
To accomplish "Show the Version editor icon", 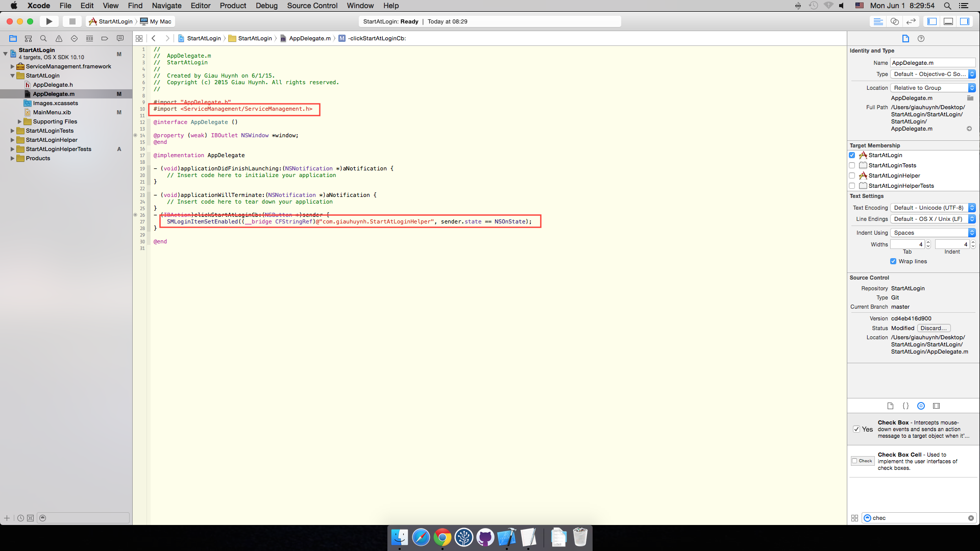I will click(911, 21).
